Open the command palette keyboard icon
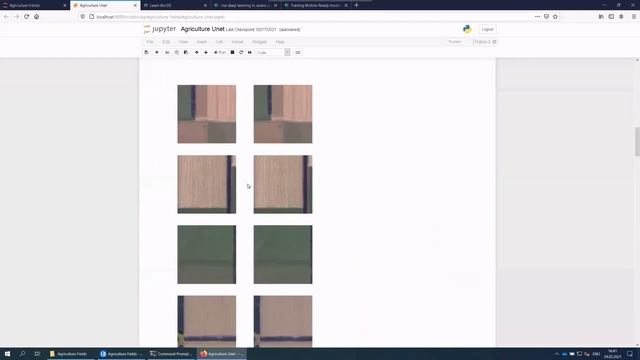The image size is (640, 360). pos(298,52)
